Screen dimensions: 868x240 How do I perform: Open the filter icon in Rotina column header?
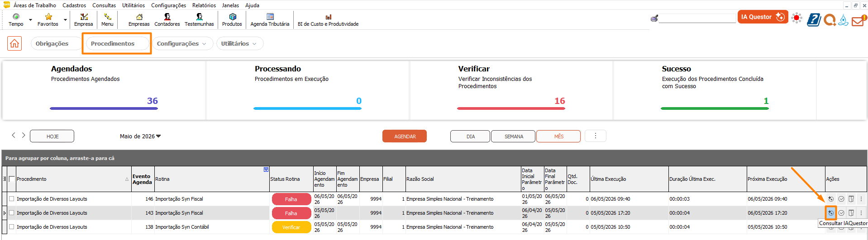266,169
